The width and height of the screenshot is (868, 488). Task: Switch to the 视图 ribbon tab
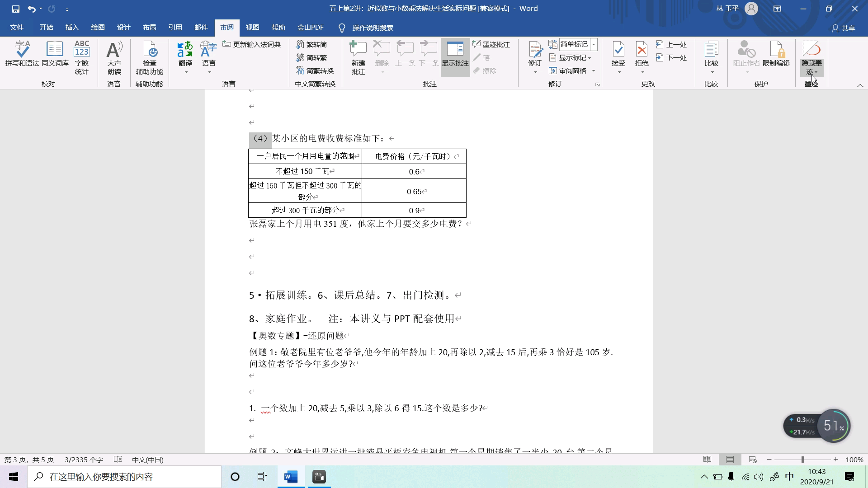(253, 28)
